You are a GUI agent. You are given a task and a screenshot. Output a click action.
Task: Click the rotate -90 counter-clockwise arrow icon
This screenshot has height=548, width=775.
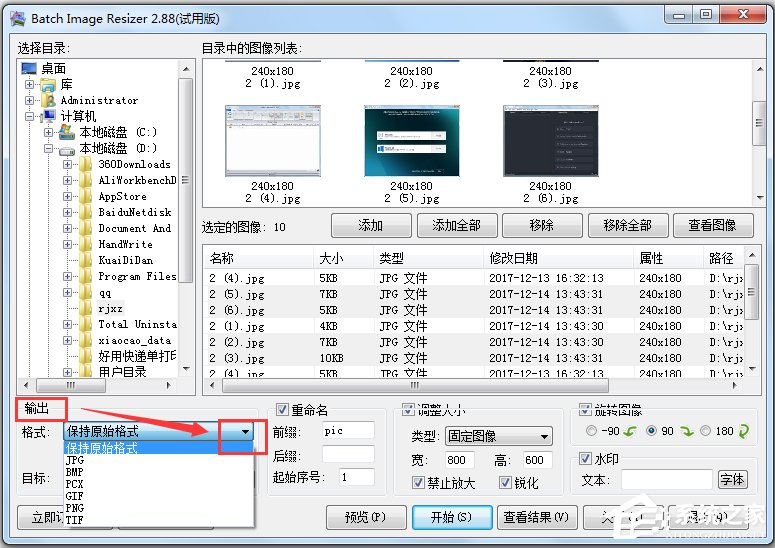[629, 431]
